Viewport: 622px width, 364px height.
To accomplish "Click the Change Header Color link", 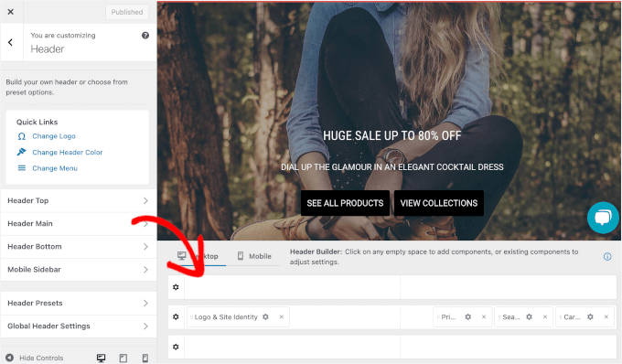I will 68,152.
